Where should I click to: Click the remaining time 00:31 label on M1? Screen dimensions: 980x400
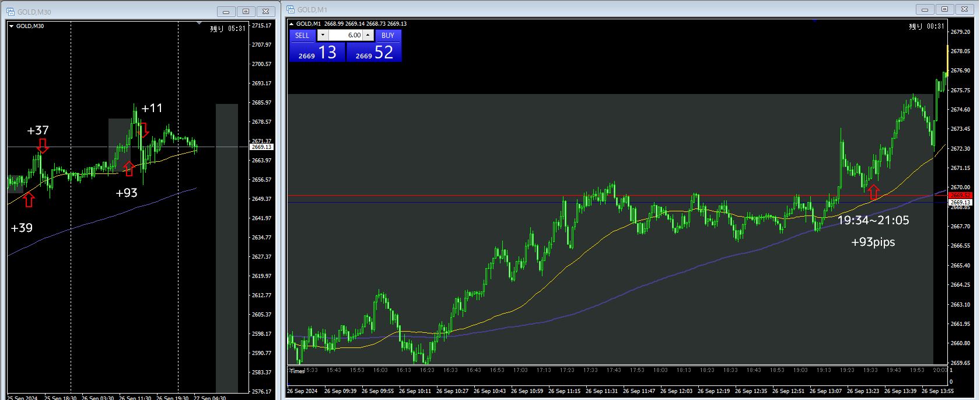[x=926, y=26]
